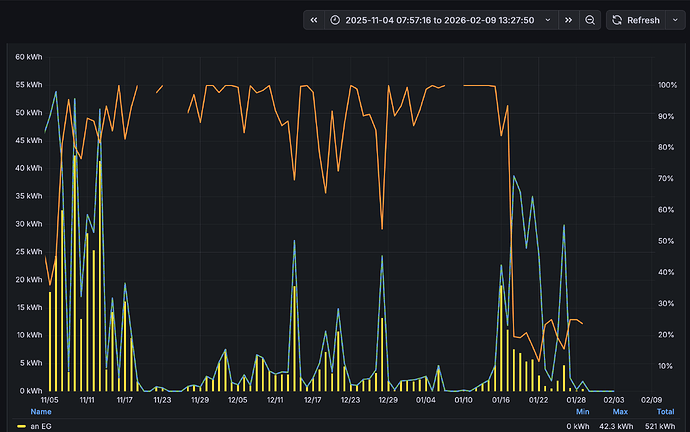The width and height of the screenshot is (690, 432).
Task: Sort legend by Name column
Action: click(41, 411)
